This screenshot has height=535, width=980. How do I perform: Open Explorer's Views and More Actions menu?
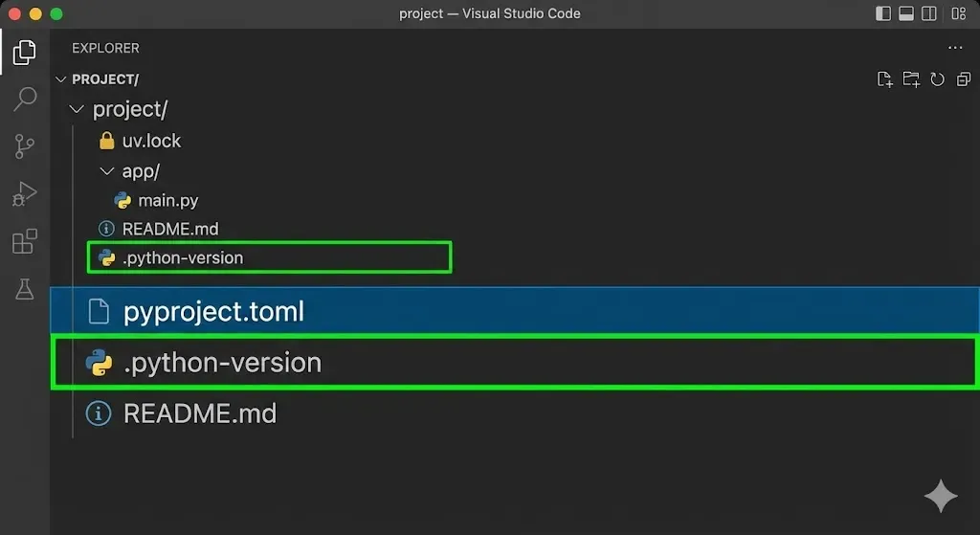tap(954, 48)
